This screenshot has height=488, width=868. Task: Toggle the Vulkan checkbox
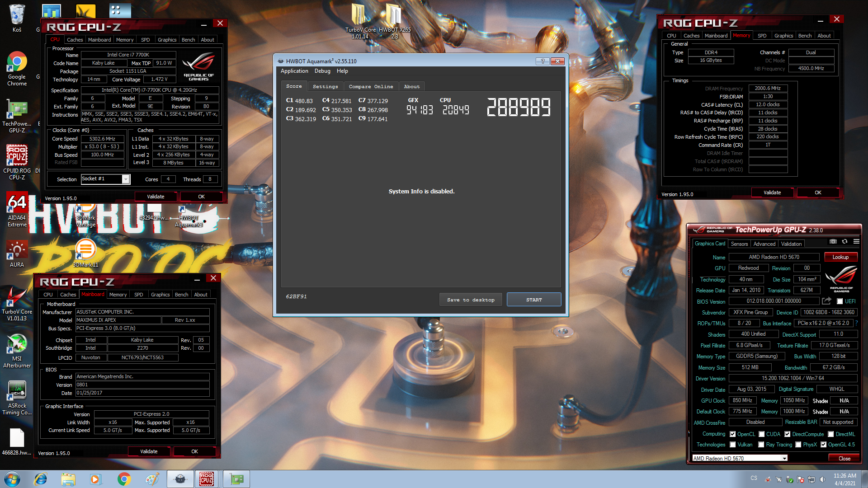(x=732, y=445)
